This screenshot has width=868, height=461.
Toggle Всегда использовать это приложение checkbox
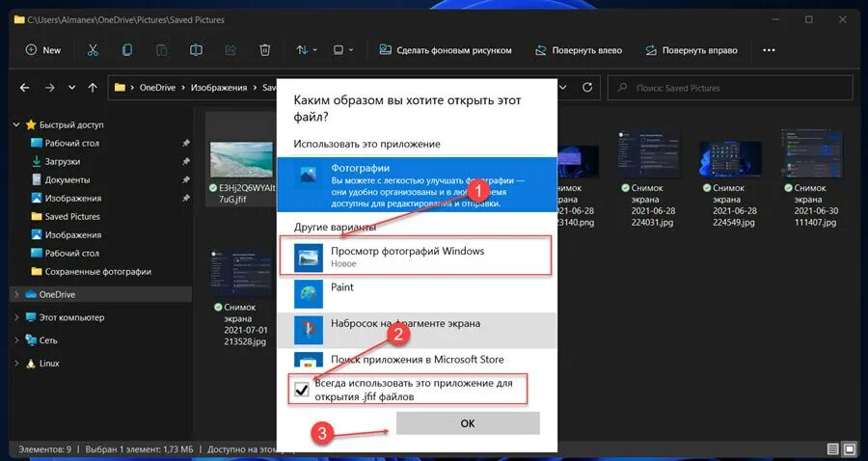(x=302, y=390)
